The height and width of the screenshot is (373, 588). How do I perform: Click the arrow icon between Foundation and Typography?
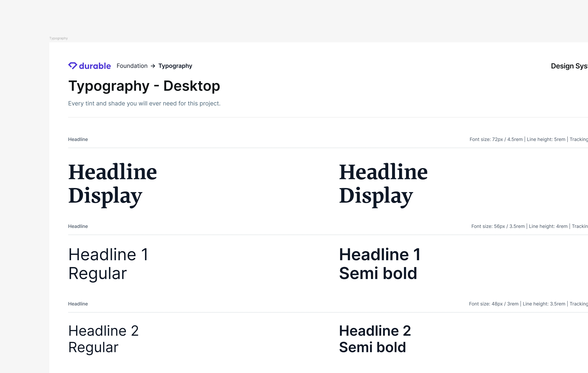pyautogui.click(x=153, y=66)
